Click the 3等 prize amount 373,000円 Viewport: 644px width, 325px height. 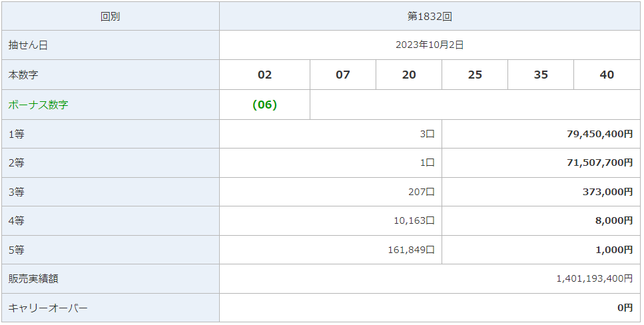(x=607, y=192)
